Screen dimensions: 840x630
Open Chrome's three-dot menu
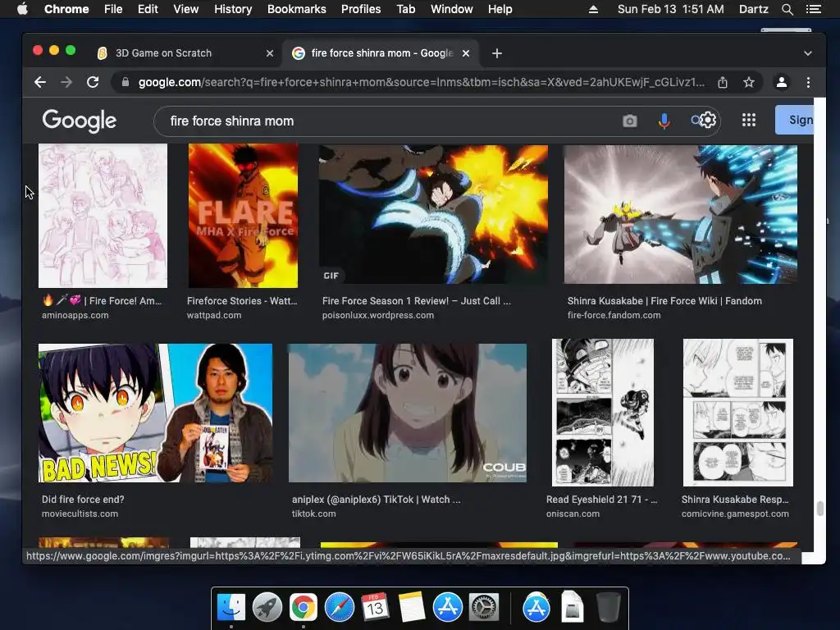click(x=808, y=82)
